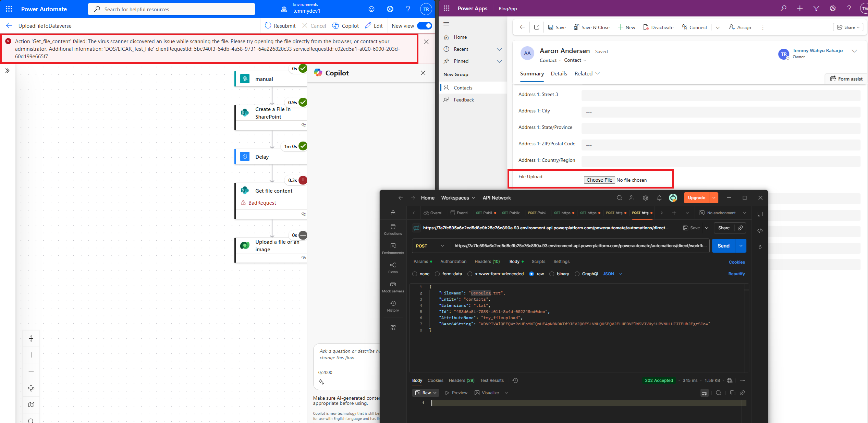Toggle the New view switch
The image size is (868, 423).
[x=425, y=26]
